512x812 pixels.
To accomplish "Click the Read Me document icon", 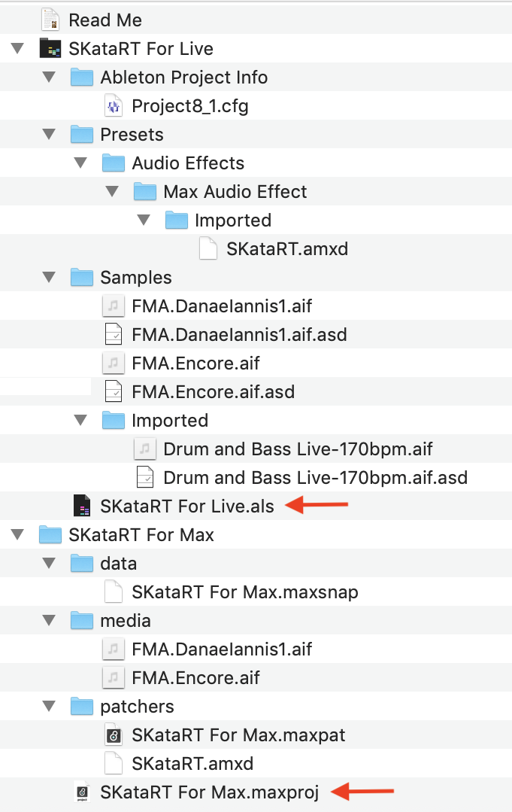I will click(50, 20).
